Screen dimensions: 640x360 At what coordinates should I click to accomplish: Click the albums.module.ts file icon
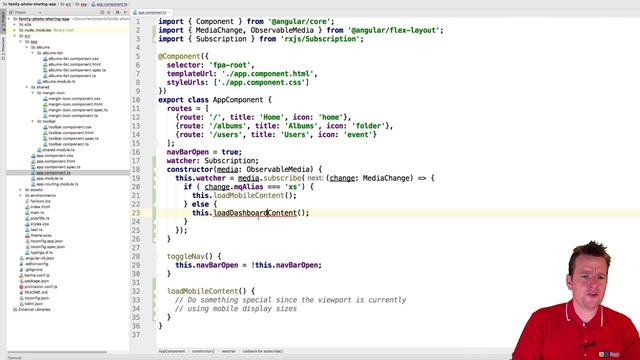[x=40, y=82]
